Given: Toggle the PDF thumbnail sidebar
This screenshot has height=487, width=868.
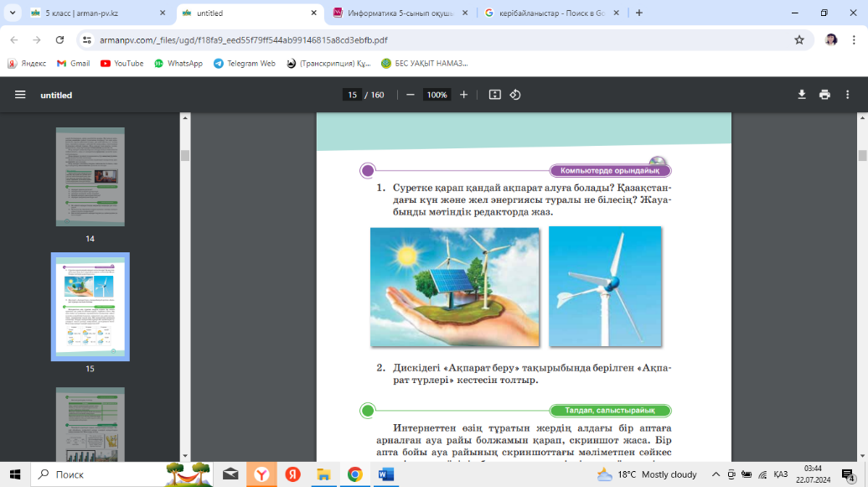Looking at the screenshot, I should 20,95.
